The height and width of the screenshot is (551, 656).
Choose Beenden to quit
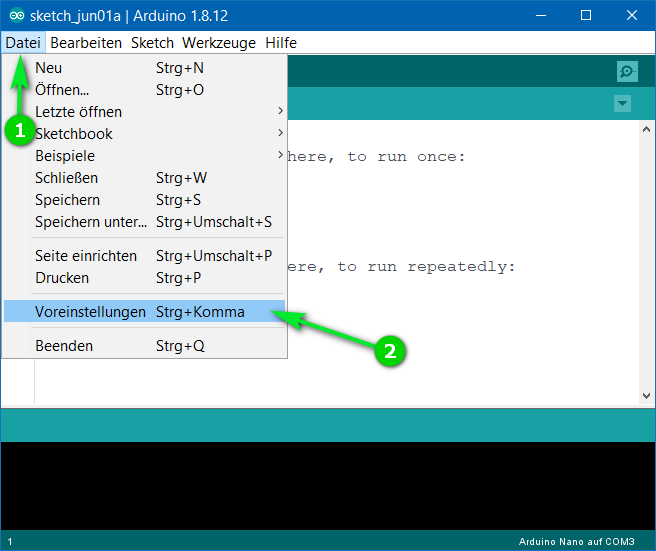144,346
